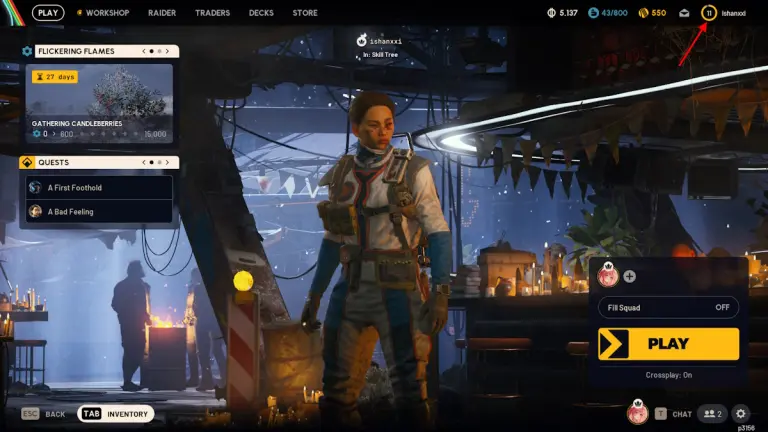Click the blue token icon beside 43/800
Viewport: 768px width, 432px height.
click(x=593, y=13)
